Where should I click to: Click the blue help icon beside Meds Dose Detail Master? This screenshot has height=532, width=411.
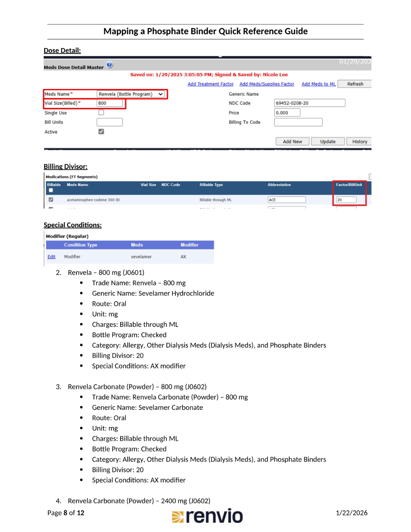coord(110,65)
